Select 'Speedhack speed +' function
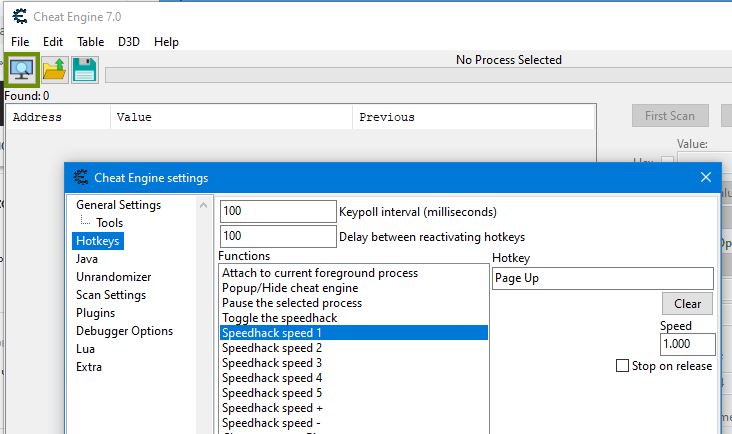732x434 pixels. coord(353,408)
